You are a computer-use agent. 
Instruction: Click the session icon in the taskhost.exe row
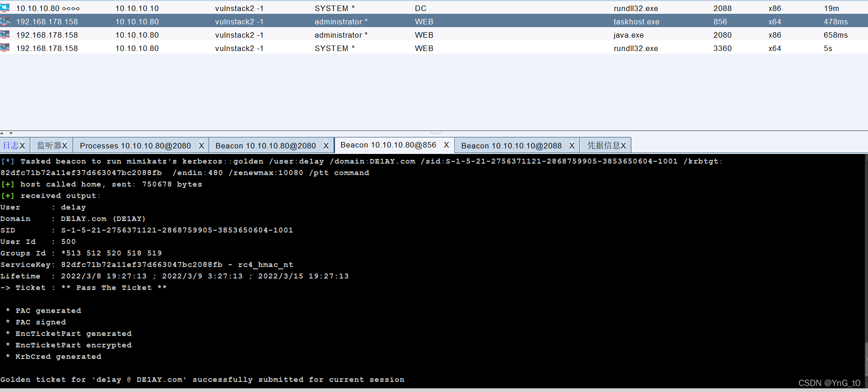5,21
